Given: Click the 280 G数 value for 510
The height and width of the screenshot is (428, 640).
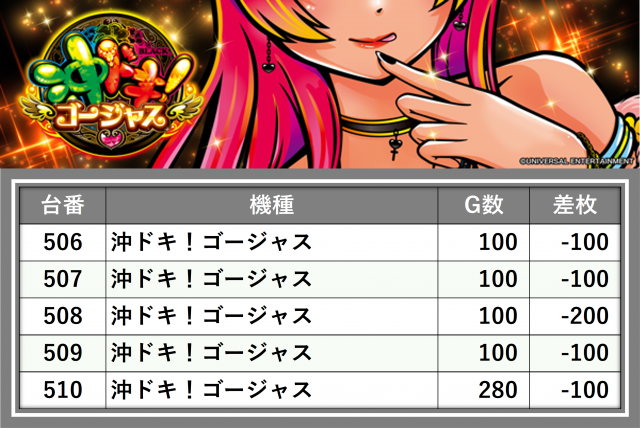Looking at the screenshot, I should coord(498,390).
